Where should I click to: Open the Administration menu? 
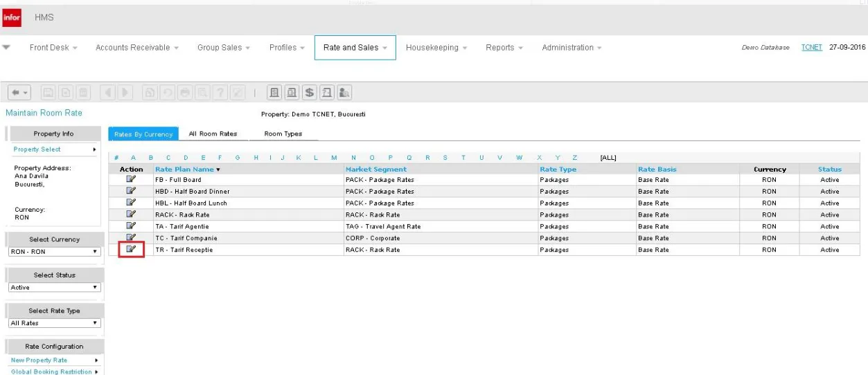(x=572, y=48)
